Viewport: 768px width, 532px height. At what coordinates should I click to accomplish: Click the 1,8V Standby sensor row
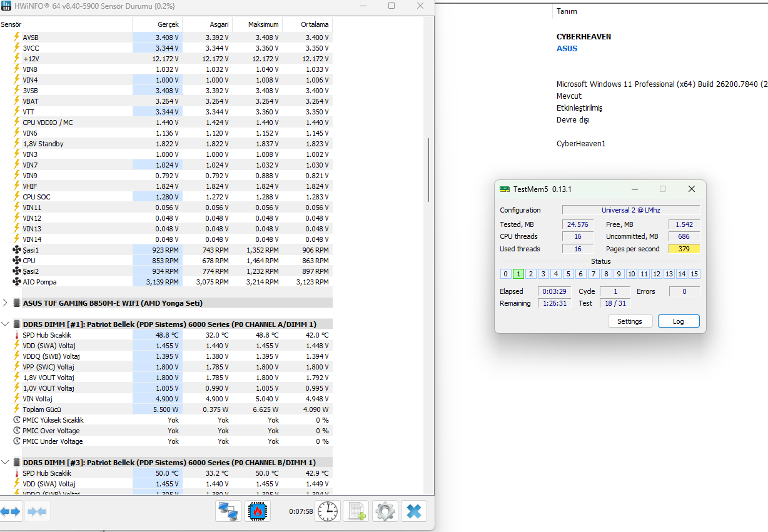click(166, 144)
